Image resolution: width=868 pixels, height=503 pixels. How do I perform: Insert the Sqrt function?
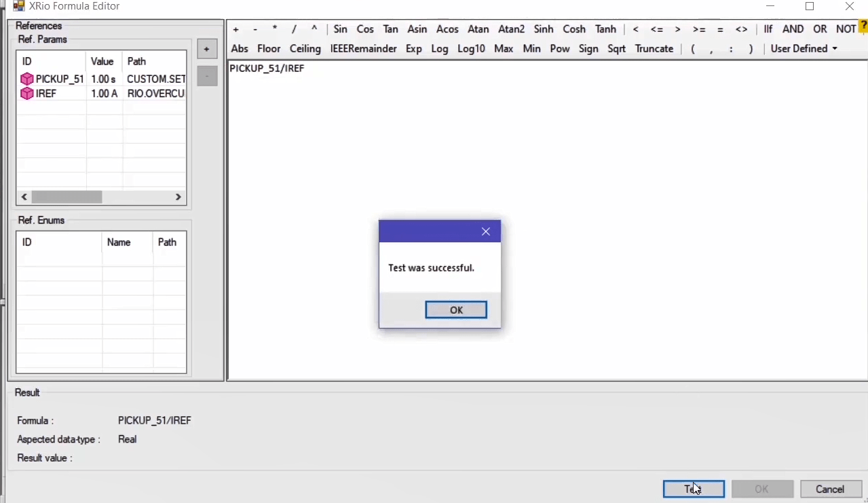616,49
